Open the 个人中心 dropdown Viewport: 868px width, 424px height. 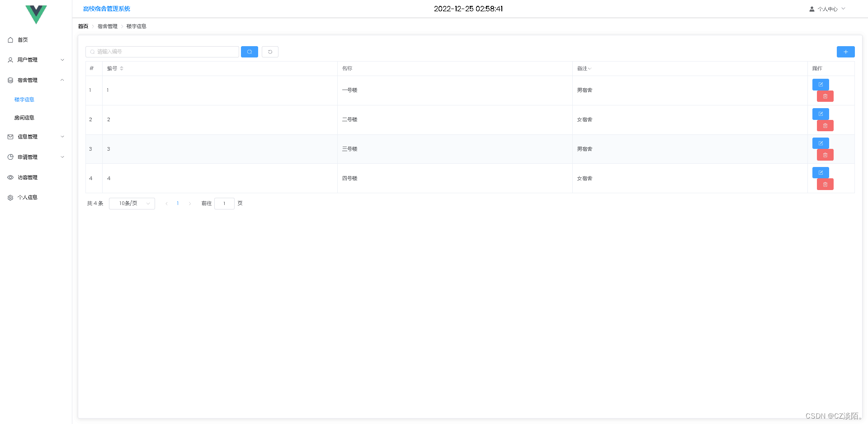(x=827, y=9)
